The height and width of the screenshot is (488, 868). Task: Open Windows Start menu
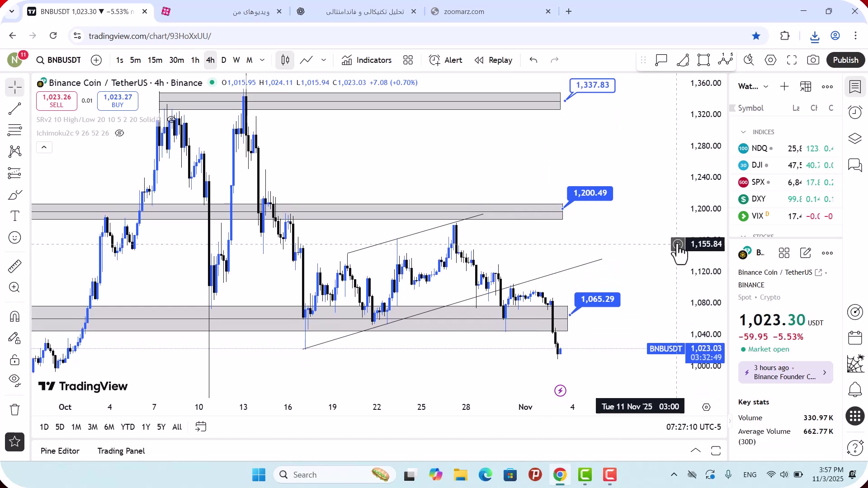pyautogui.click(x=259, y=475)
